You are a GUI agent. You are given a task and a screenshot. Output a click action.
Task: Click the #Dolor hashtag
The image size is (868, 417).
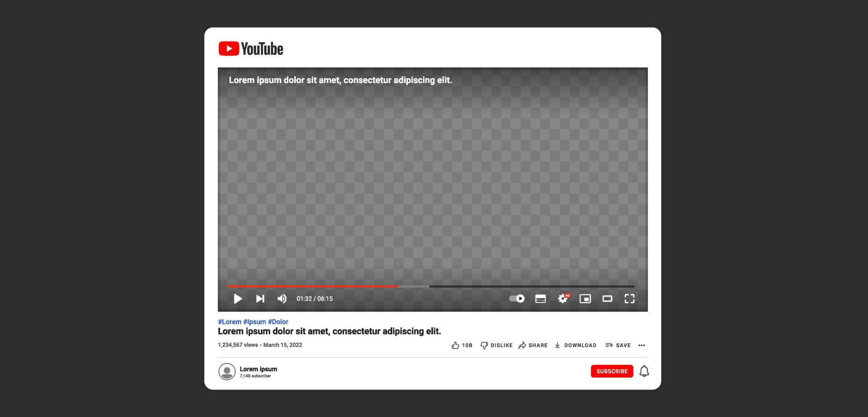pos(278,322)
